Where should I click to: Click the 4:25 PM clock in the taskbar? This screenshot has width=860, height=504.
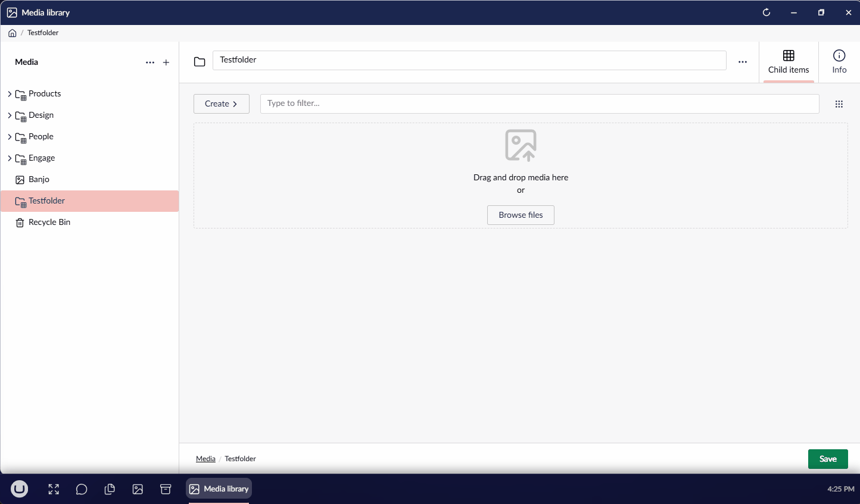[841, 489]
